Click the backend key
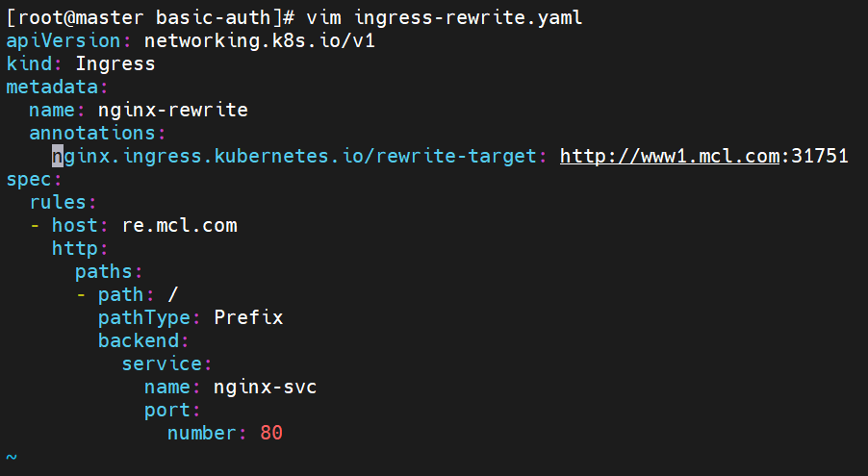This screenshot has width=868, height=476. tap(139, 341)
